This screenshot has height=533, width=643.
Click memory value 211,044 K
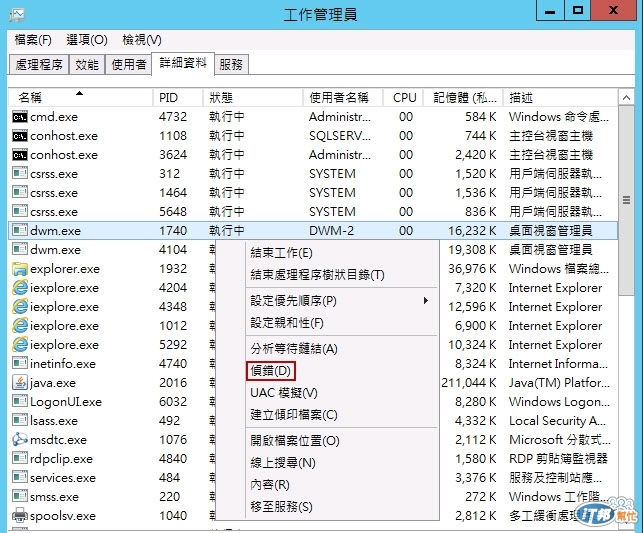point(469,383)
